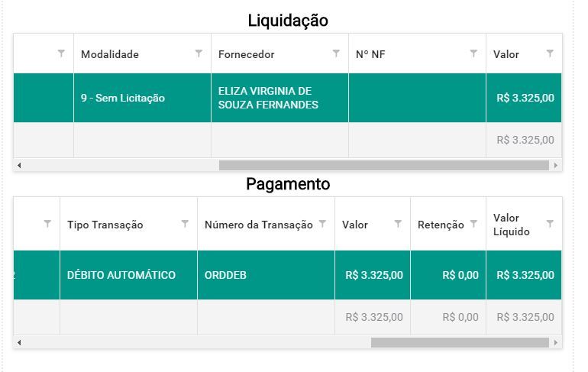This screenshot has height=372, width=588.
Task: Open filter for Modalidade column
Action: (199, 53)
